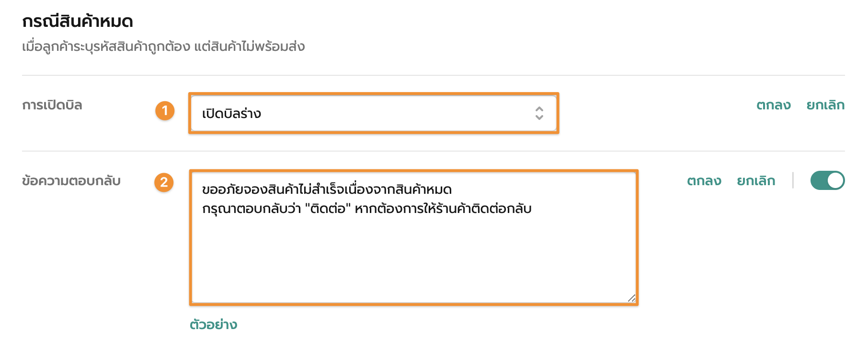Place cursor in line starting ขออภัยจองสินค้า
This screenshot has width=868, height=354.
[327, 189]
